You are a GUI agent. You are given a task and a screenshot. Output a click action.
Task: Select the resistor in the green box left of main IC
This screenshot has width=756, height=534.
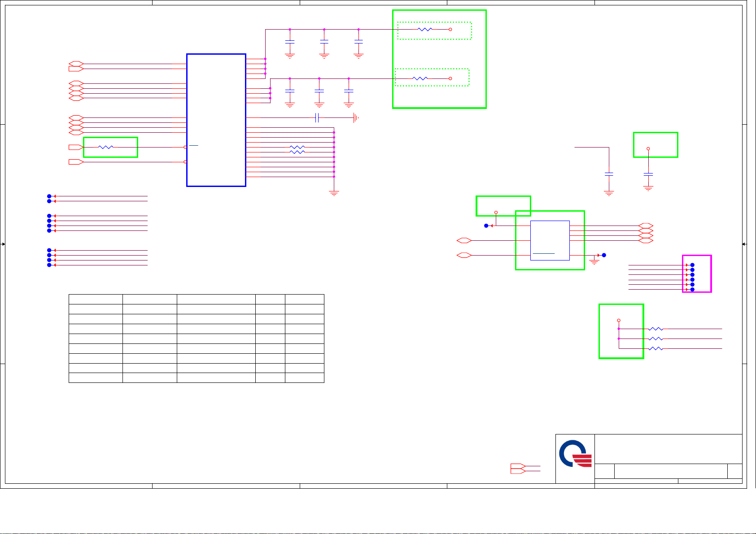(106, 147)
